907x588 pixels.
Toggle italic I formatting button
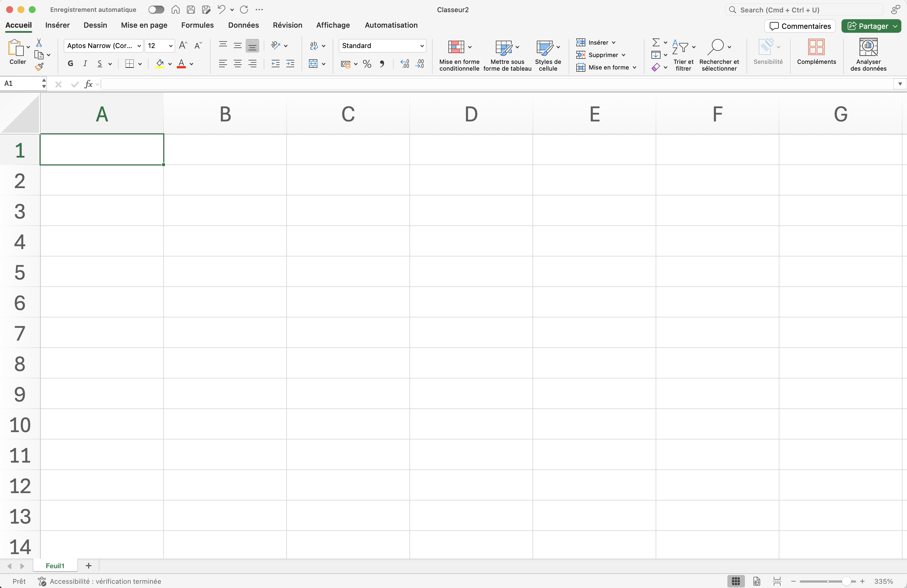click(x=85, y=64)
